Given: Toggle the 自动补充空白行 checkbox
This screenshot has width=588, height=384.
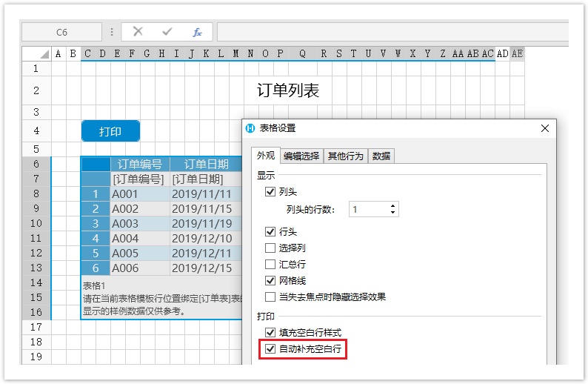Looking at the screenshot, I should (270, 348).
